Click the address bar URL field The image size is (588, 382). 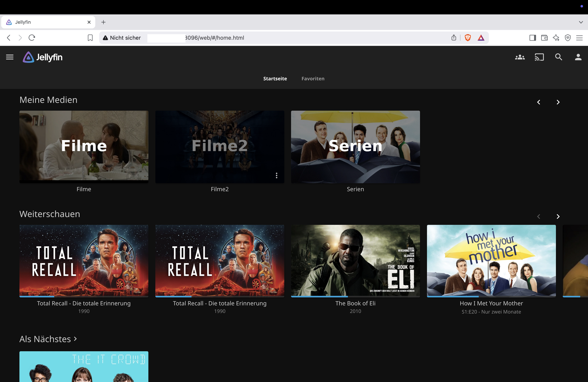coord(294,38)
